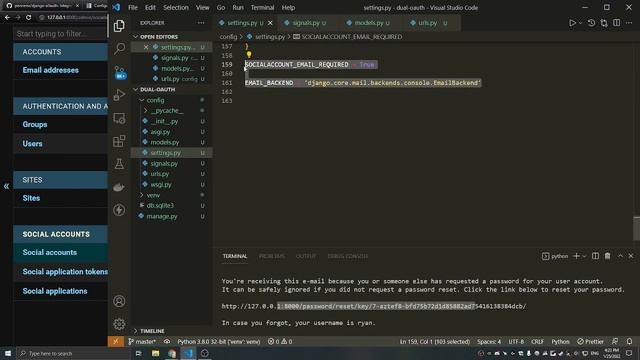The height and width of the screenshot is (360, 640).
Task: Open Email addresses in Django admin
Action: click(x=51, y=70)
